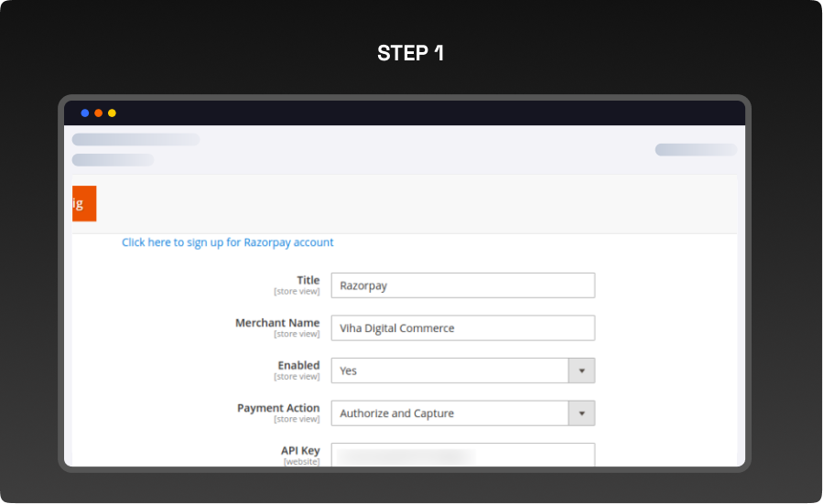Viewport: 823px width, 504px height.
Task: Click the placeholder bar at top right
Action: click(x=695, y=150)
